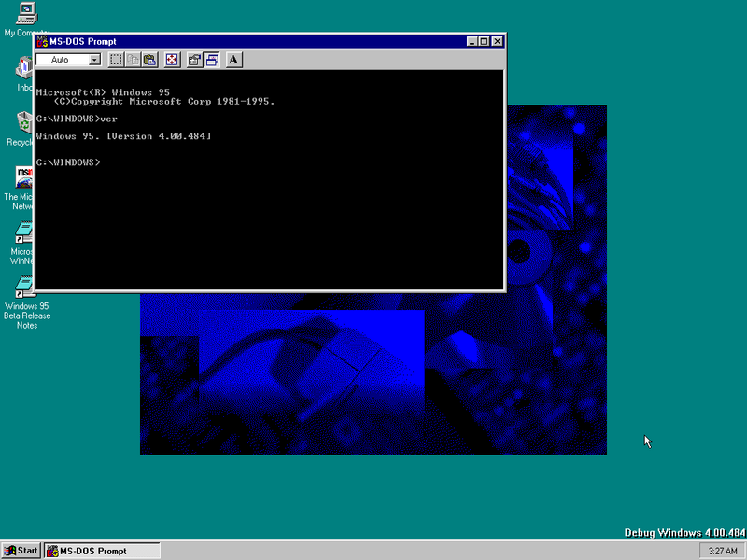747x560 pixels.
Task: Click the taskbar clock showing 3:27 AM
Action: pyautogui.click(x=723, y=551)
